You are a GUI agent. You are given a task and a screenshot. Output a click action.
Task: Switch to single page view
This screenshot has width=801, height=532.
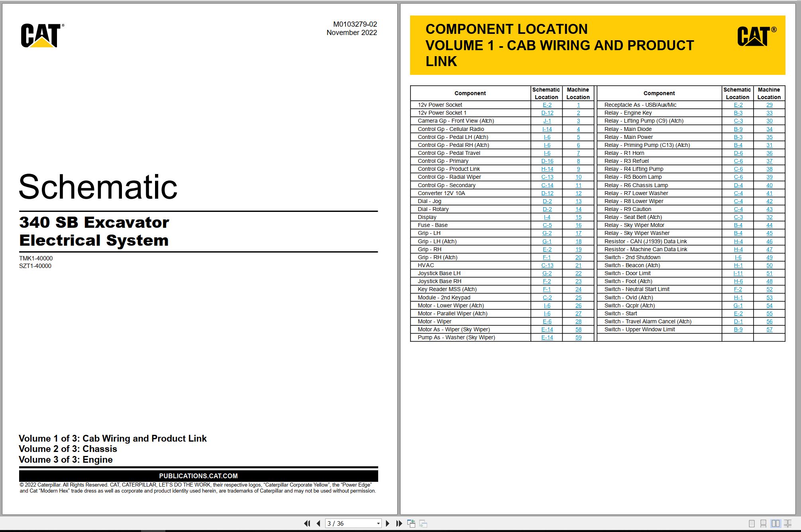click(752, 524)
